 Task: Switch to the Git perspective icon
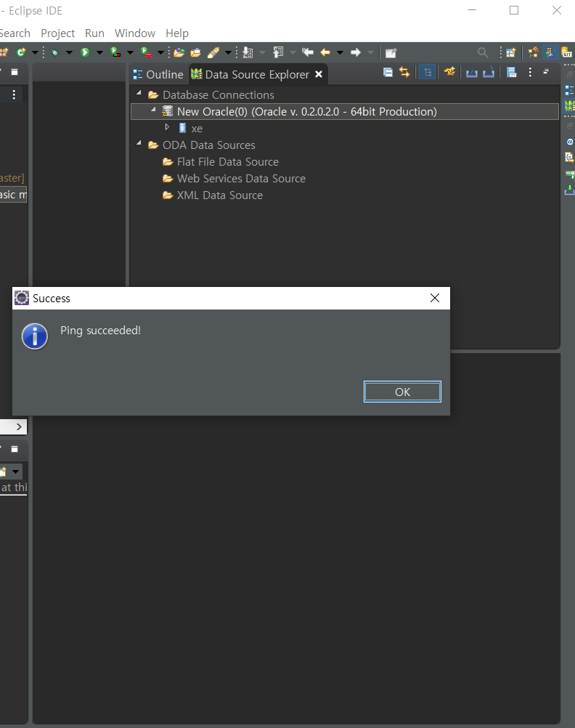coord(566,52)
